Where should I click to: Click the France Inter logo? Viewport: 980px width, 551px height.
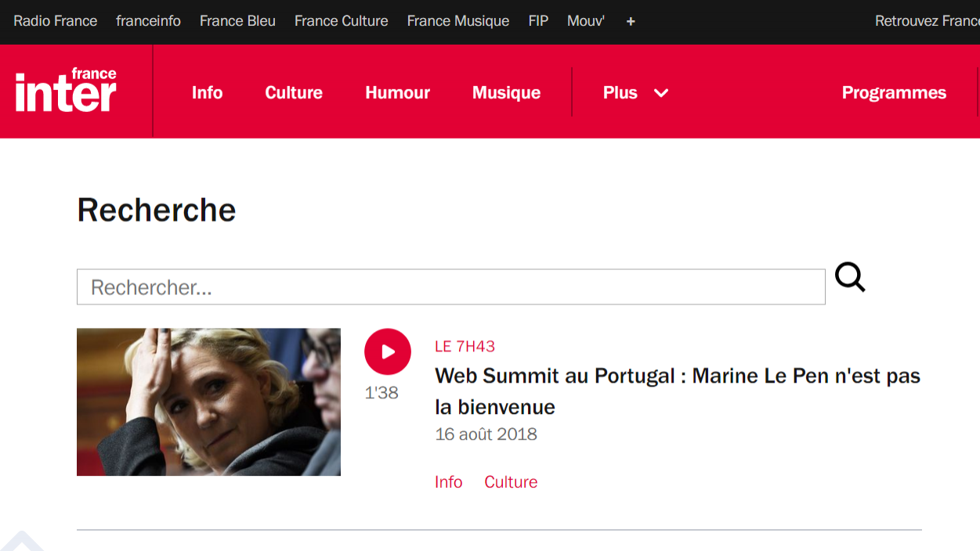[x=66, y=91]
